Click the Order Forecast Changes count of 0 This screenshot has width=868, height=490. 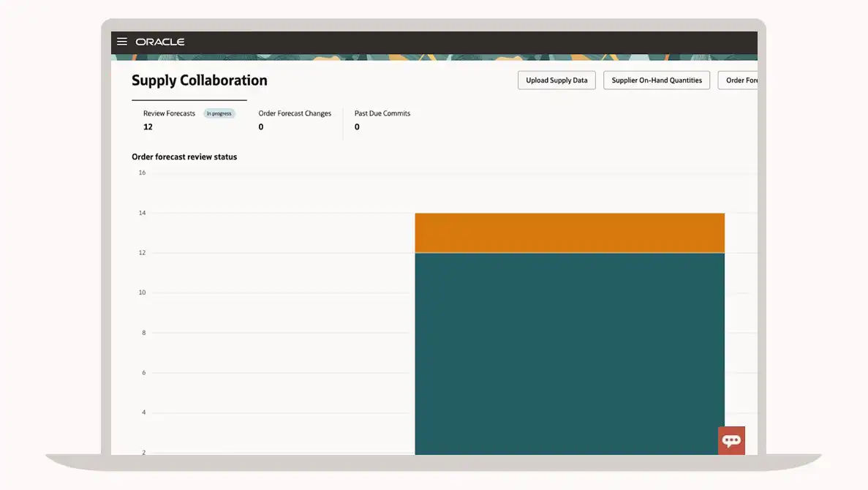(261, 127)
